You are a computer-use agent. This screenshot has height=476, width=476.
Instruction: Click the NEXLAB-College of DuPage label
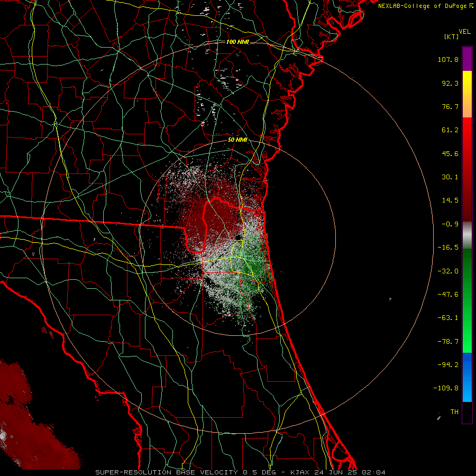pos(423,6)
